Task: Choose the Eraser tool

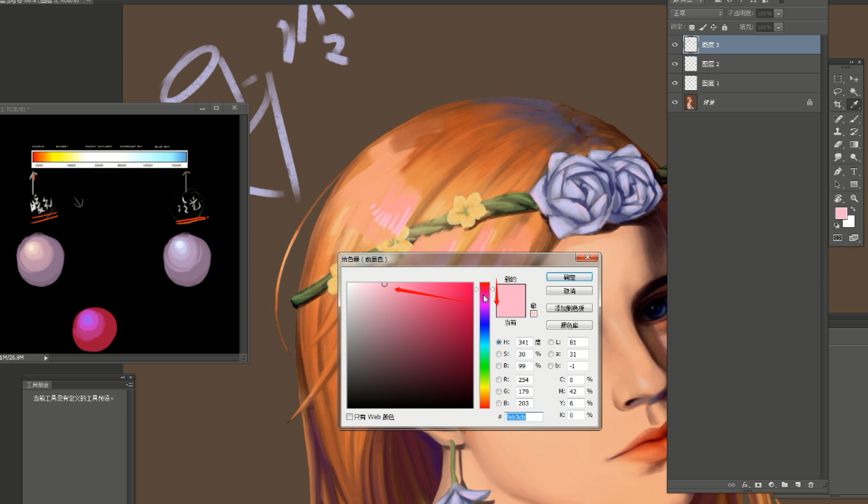Action: click(x=838, y=144)
